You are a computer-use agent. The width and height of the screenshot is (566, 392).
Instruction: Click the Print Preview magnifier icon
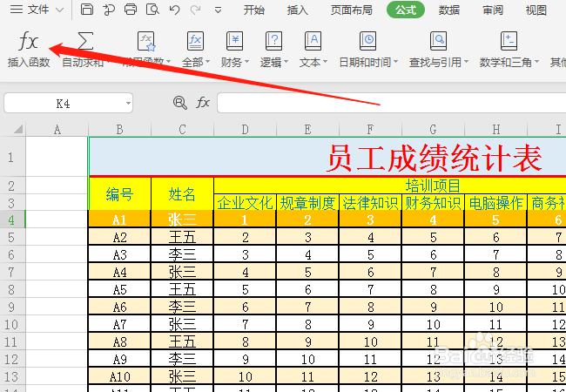click(152, 10)
